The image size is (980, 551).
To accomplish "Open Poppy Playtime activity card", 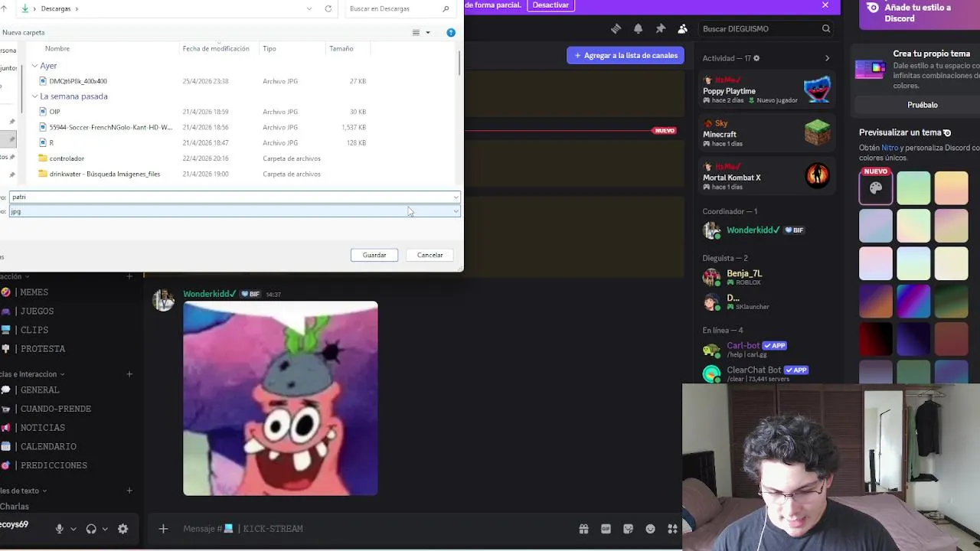I will click(766, 90).
